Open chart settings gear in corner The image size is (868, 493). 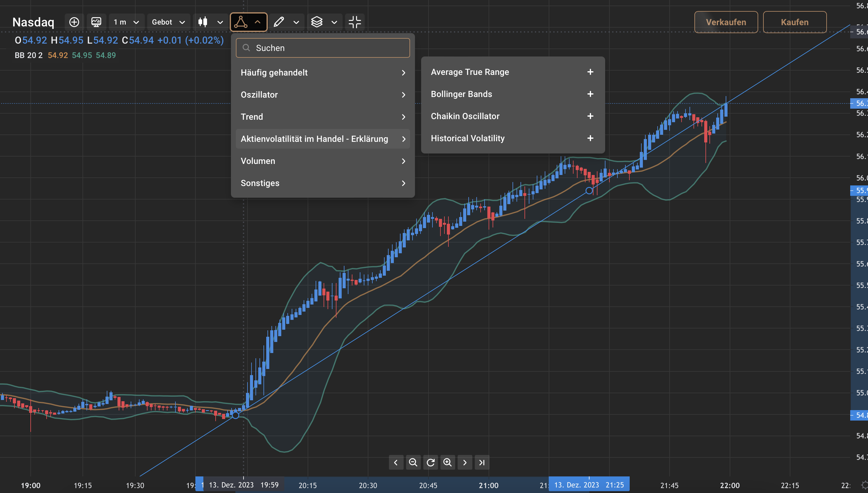[865, 485]
